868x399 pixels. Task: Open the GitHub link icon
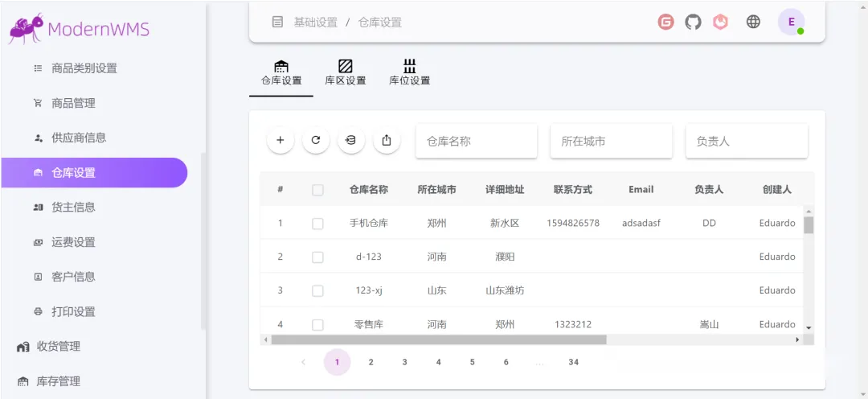pyautogui.click(x=693, y=22)
